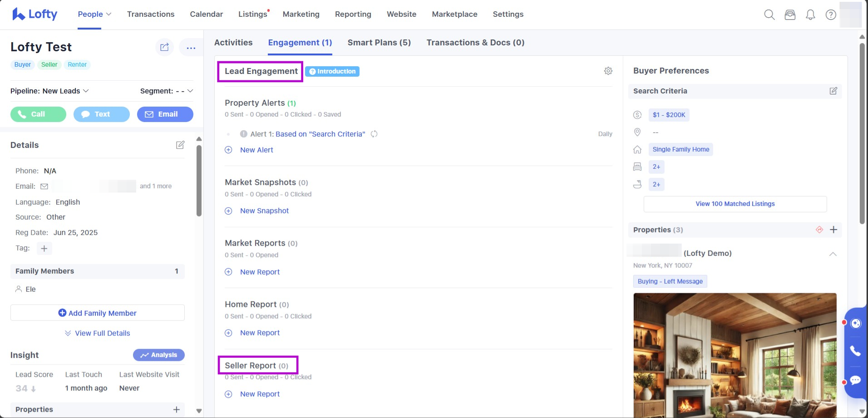Open the Transactions menu item
Image resolution: width=868 pixels, height=418 pixels.
151,14
